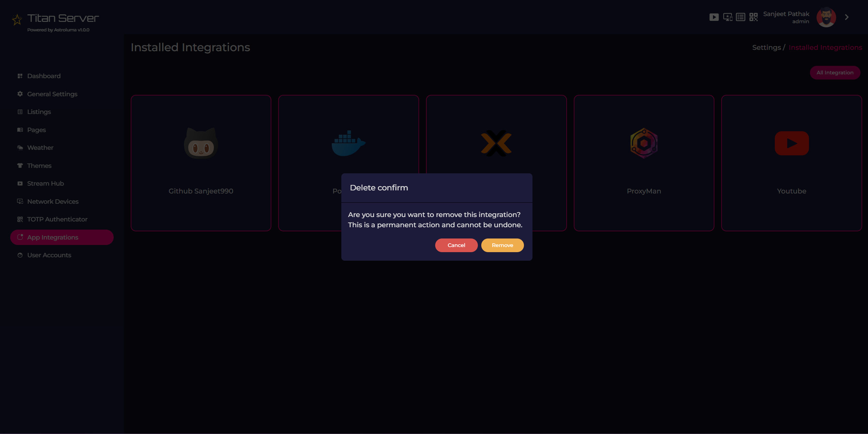This screenshot has width=868, height=434.
Task: Select the Docker integration icon
Action: click(x=348, y=143)
